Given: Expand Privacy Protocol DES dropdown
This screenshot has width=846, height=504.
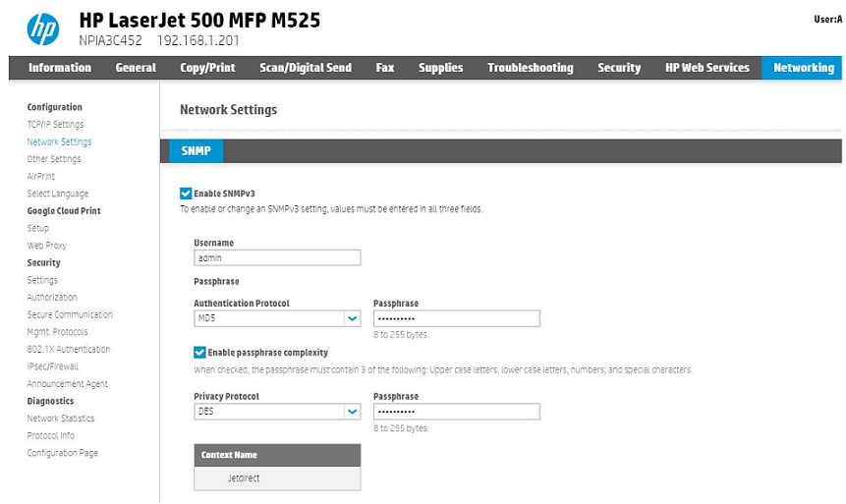Looking at the screenshot, I should pyautogui.click(x=352, y=412).
